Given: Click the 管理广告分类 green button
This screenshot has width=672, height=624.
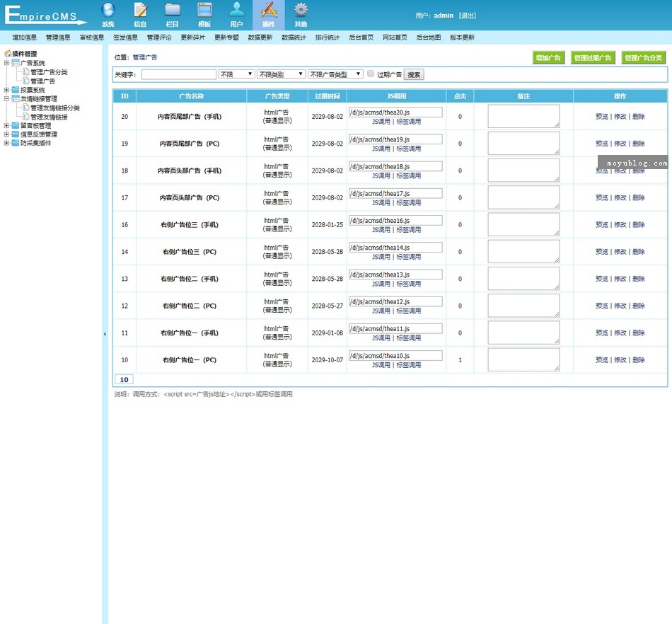Looking at the screenshot, I should pos(643,58).
